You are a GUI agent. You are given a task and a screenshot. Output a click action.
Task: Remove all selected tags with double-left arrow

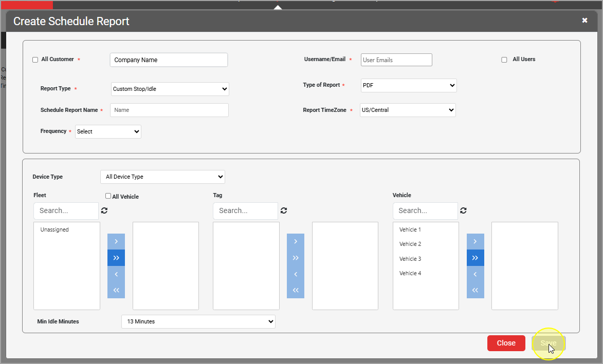point(296,290)
